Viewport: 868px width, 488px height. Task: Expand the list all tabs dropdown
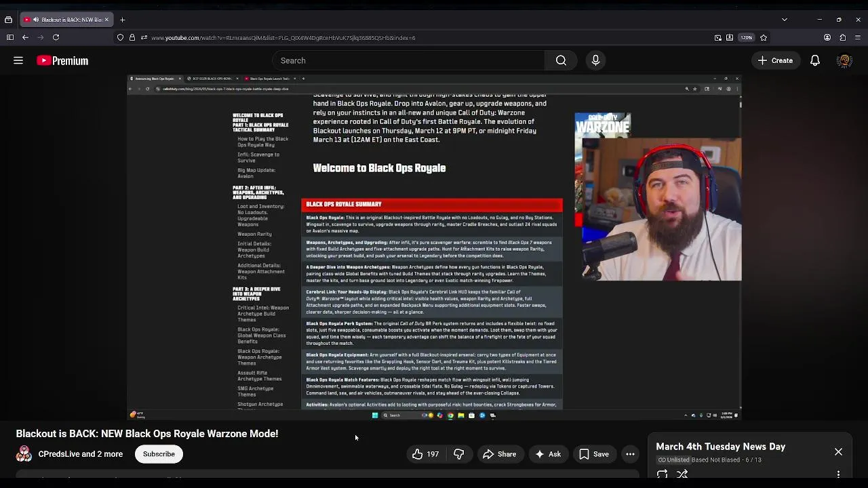[x=785, y=20]
